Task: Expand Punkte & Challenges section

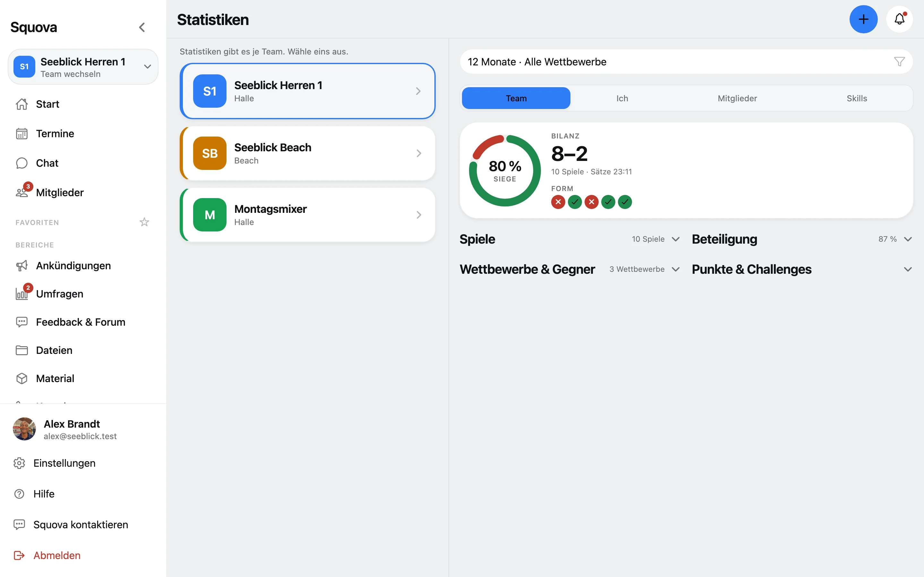Action: (802, 269)
